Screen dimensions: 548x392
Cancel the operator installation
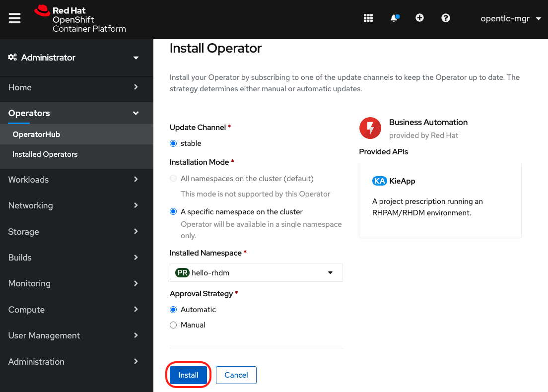pos(236,375)
